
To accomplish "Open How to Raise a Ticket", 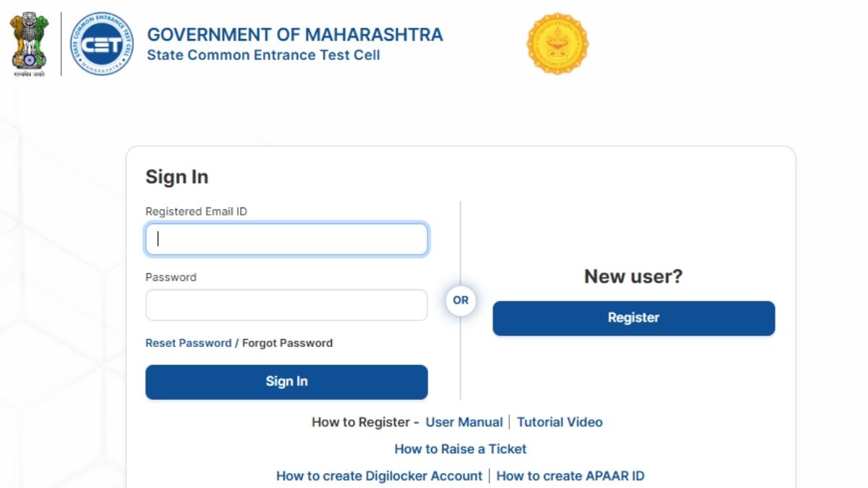I will (460, 449).
